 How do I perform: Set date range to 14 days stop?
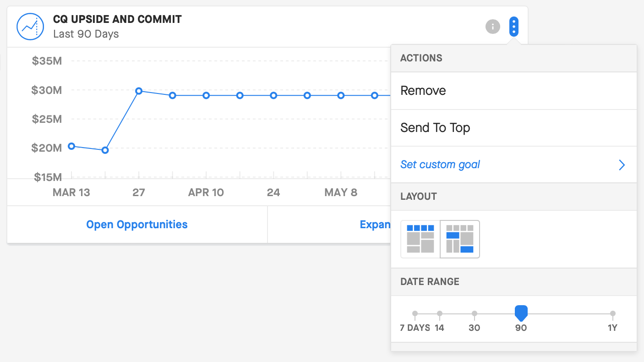(440, 314)
